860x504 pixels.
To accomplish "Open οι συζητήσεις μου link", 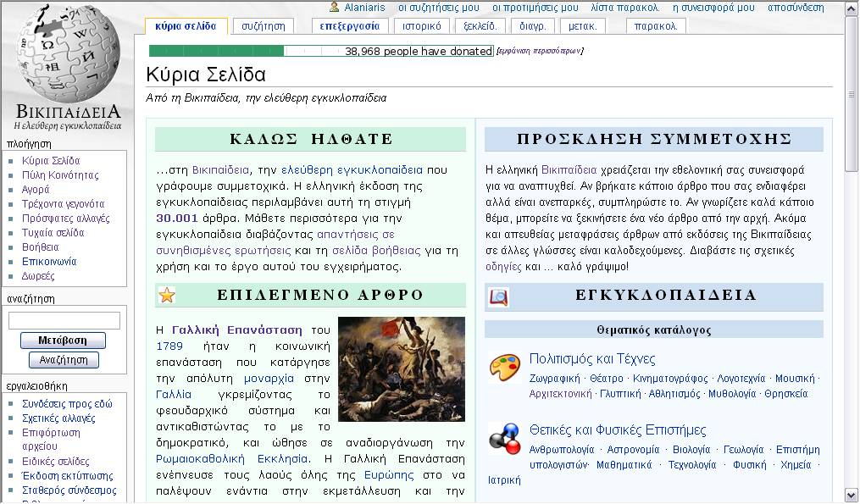I will tap(439, 8).
